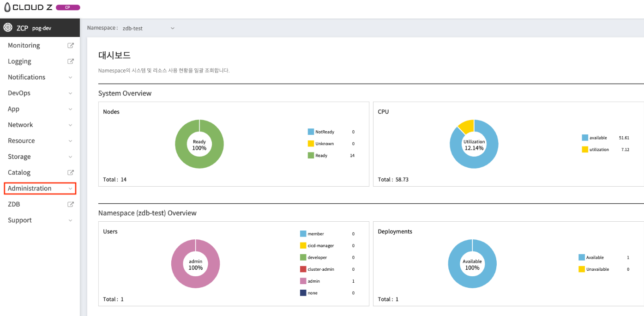Click CPU utilization yellow legend swatch

(585, 149)
